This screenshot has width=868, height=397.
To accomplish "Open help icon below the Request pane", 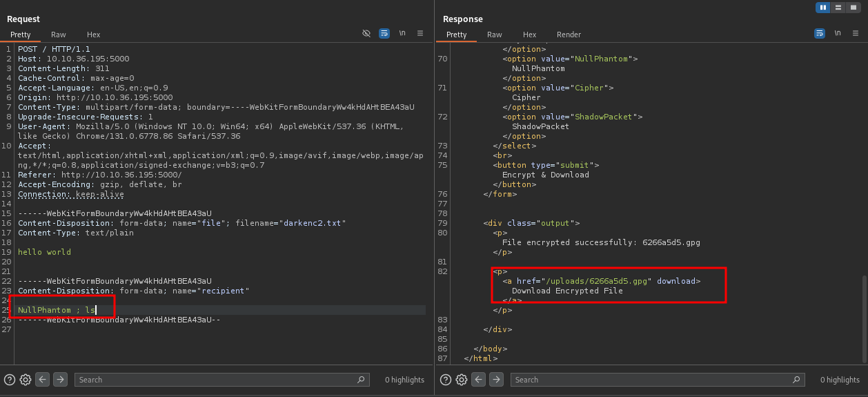I will click(10, 380).
